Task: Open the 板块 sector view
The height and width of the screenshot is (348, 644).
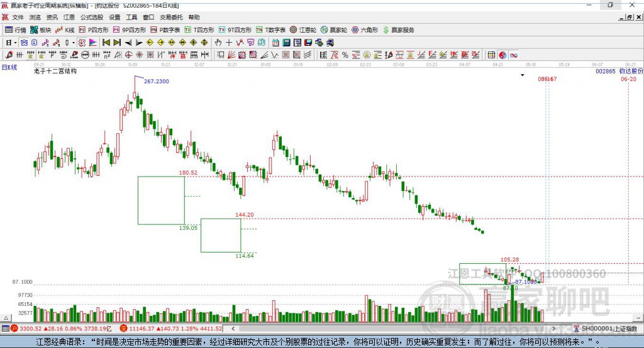Action: tap(40, 30)
